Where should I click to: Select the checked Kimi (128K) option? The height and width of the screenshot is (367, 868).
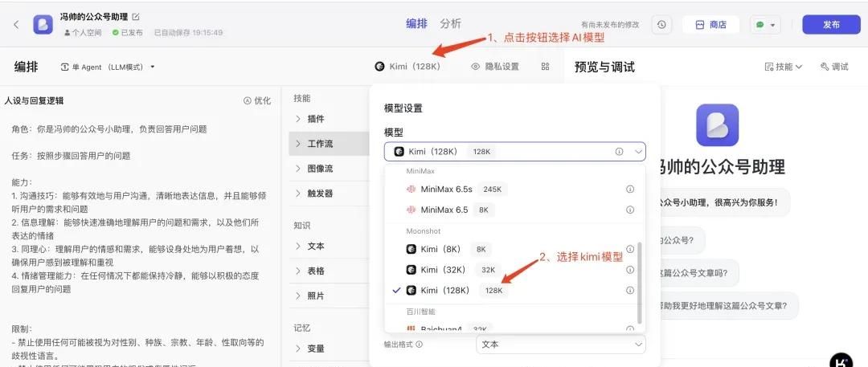click(515, 290)
